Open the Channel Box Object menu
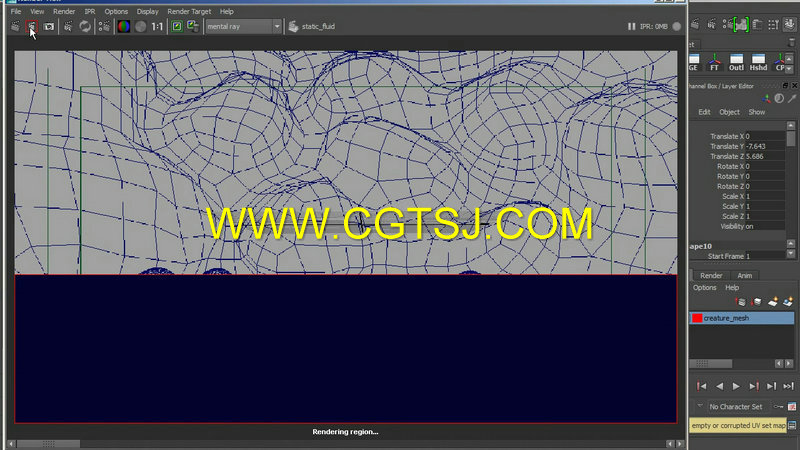 729,112
